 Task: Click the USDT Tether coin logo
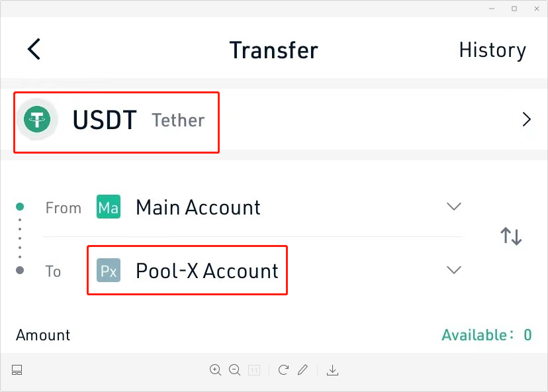pos(37,119)
